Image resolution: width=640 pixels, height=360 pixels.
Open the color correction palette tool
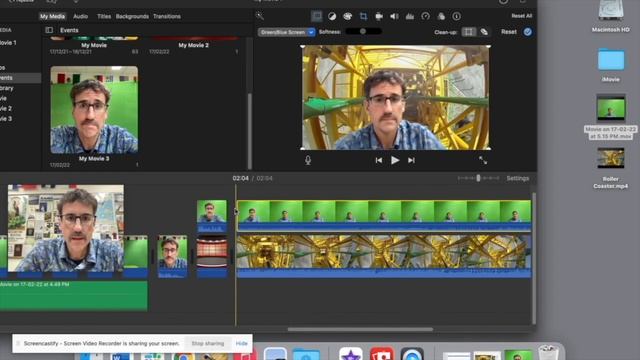(x=347, y=16)
